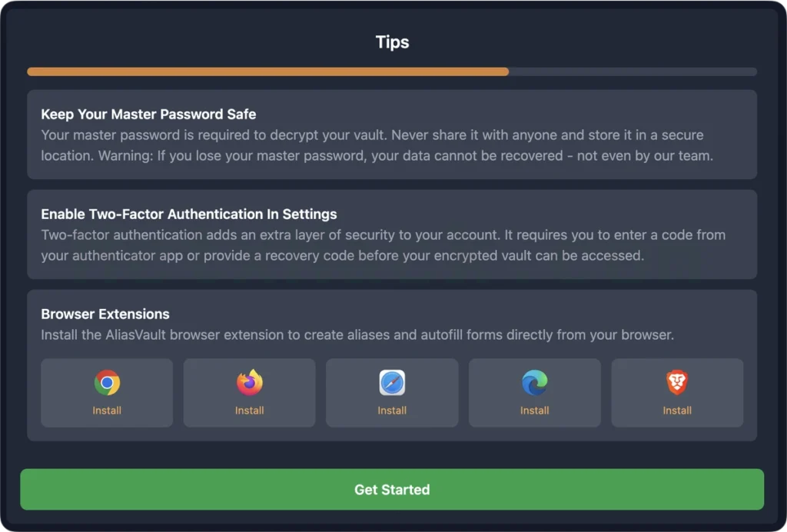Click the Browser Extensions section heading

tap(105, 314)
